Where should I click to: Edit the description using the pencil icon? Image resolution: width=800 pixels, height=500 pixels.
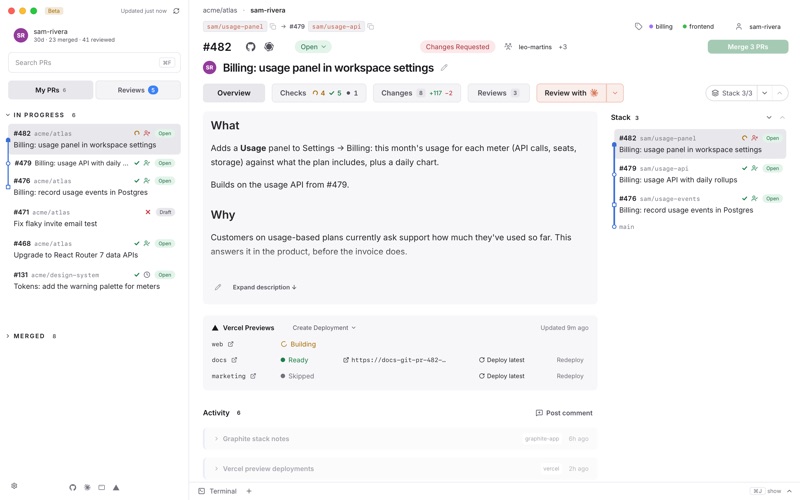pyautogui.click(x=218, y=287)
